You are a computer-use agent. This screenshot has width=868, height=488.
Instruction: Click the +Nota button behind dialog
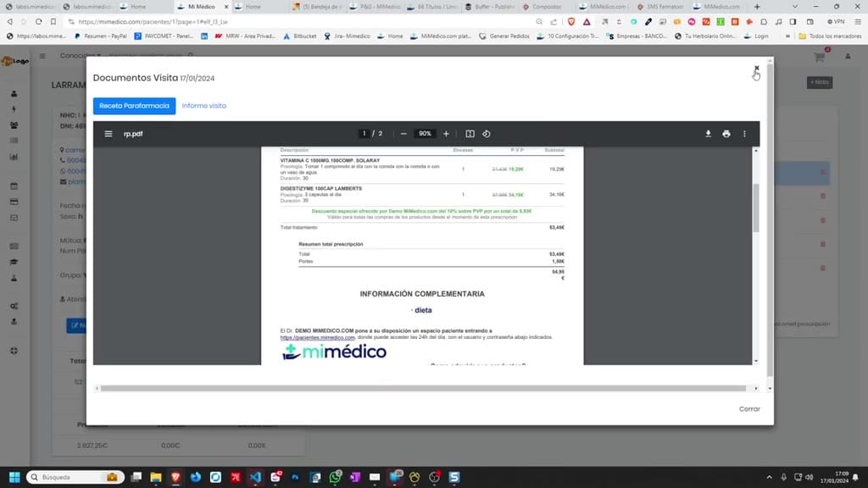pyautogui.click(x=820, y=82)
